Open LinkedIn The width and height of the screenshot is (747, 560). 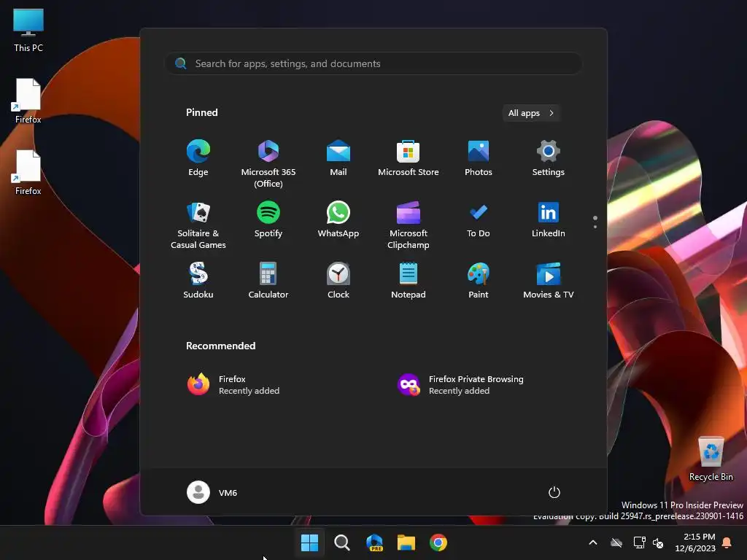[x=549, y=220]
